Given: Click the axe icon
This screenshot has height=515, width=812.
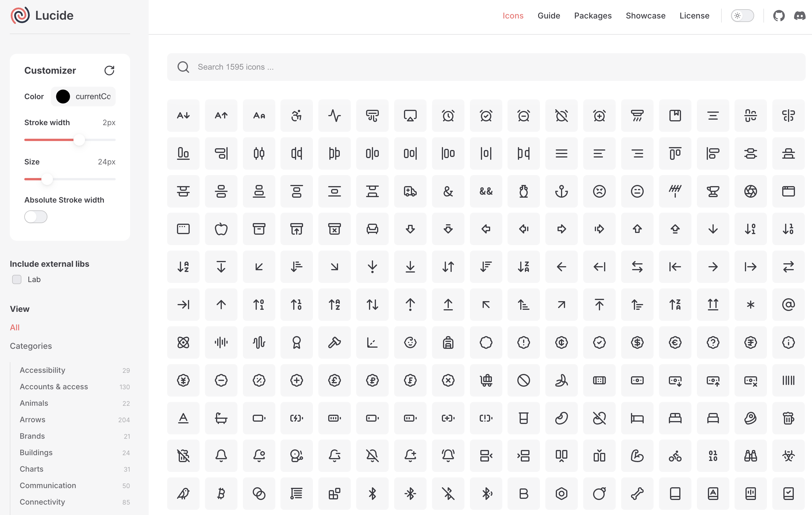Looking at the screenshot, I should (334, 342).
